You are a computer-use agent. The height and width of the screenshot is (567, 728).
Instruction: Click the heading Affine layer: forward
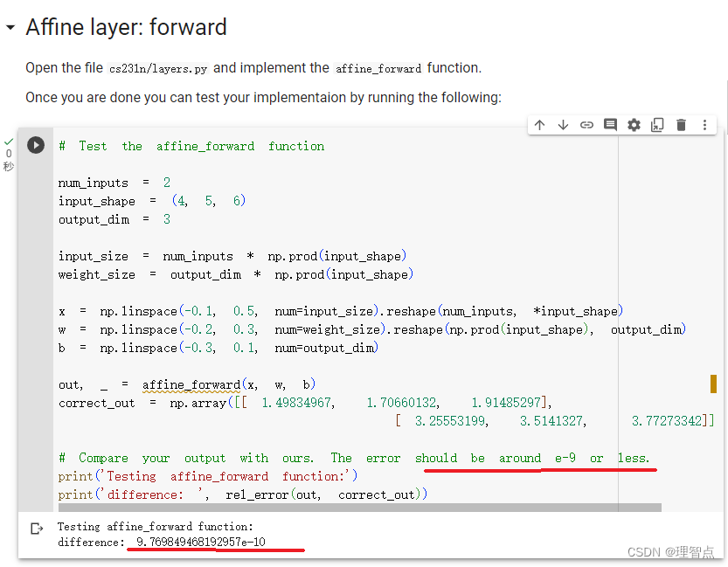coord(126,27)
